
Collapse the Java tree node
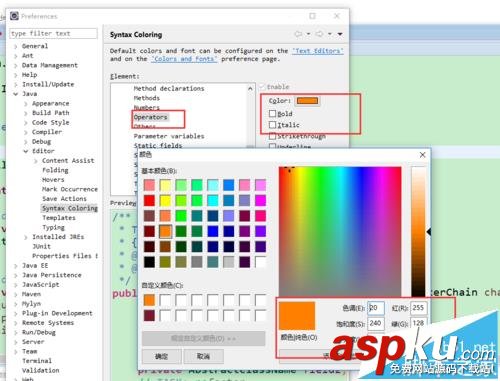[x=16, y=94]
